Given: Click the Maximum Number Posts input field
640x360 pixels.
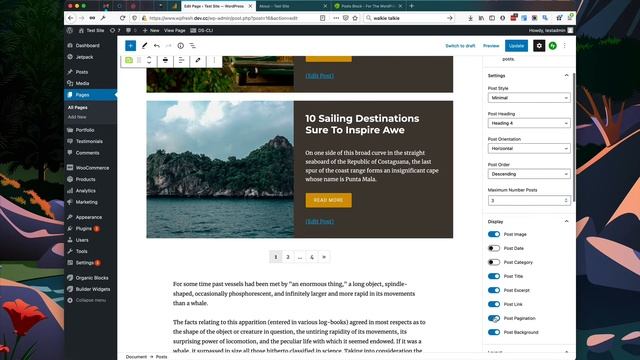Looking at the screenshot, I should pyautogui.click(x=529, y=200).
